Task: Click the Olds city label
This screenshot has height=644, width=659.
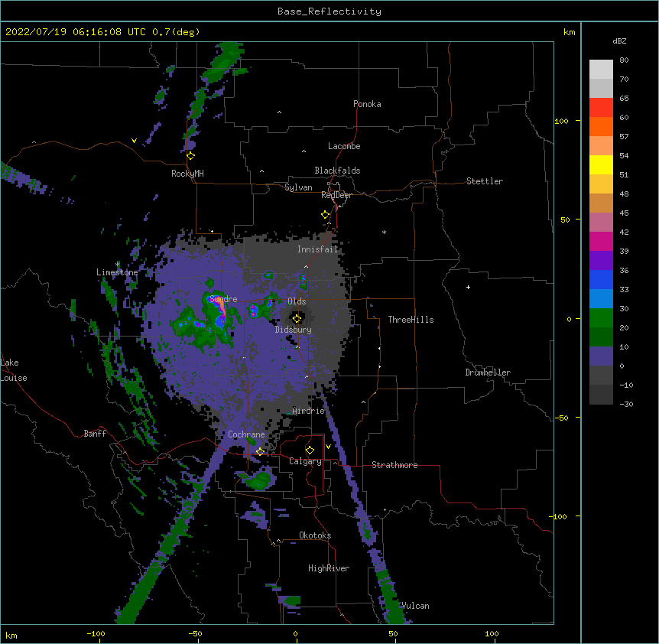Action: (x=297, y=301)
